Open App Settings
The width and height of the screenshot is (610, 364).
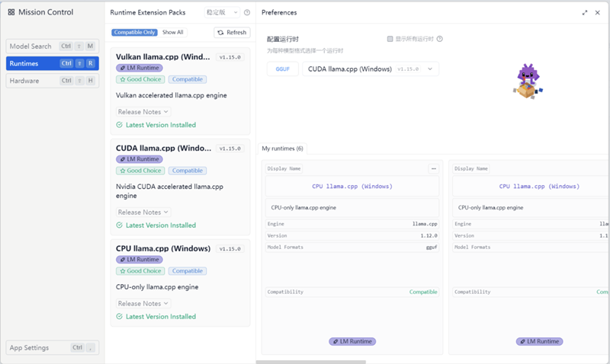click(x=52, y=348)
